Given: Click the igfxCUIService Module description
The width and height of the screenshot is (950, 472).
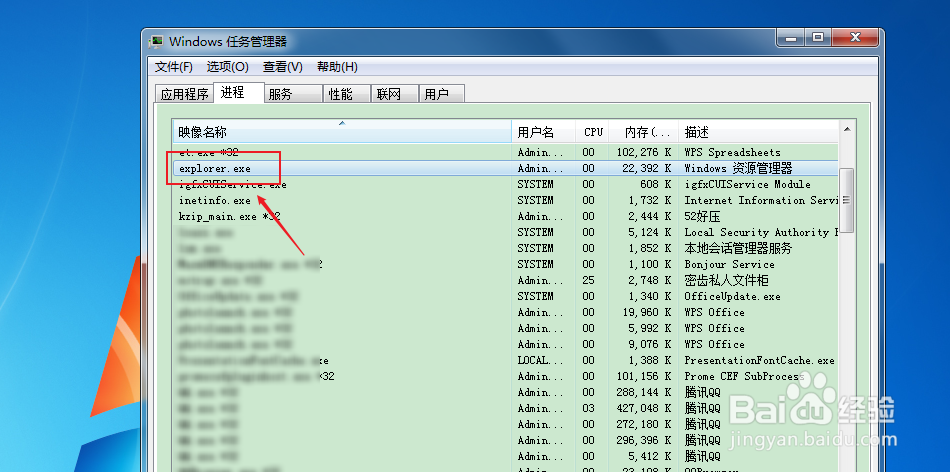Looking at the screenshot, I should coord(747,184).
